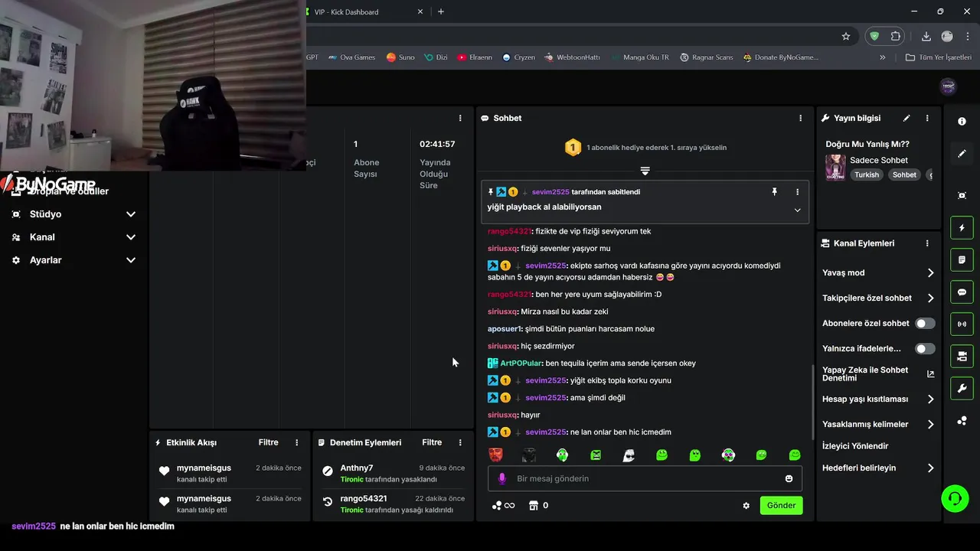980x551 pixels.
Task: Open Hesap yaşı kısıtlaması options arrow
Action: tap(930, 399)
